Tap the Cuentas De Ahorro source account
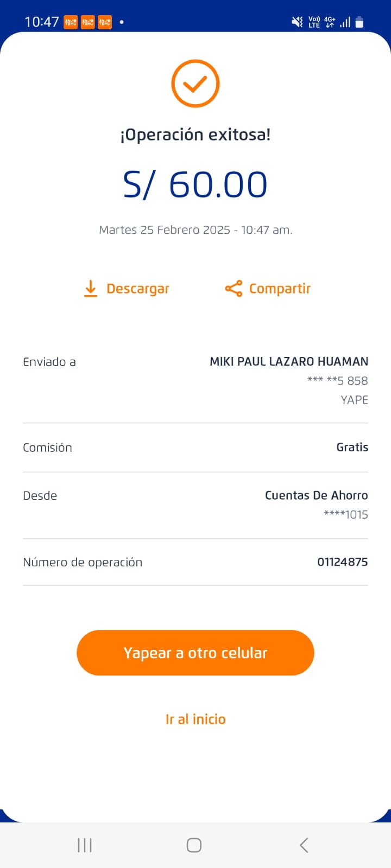 tap(316, 495)
